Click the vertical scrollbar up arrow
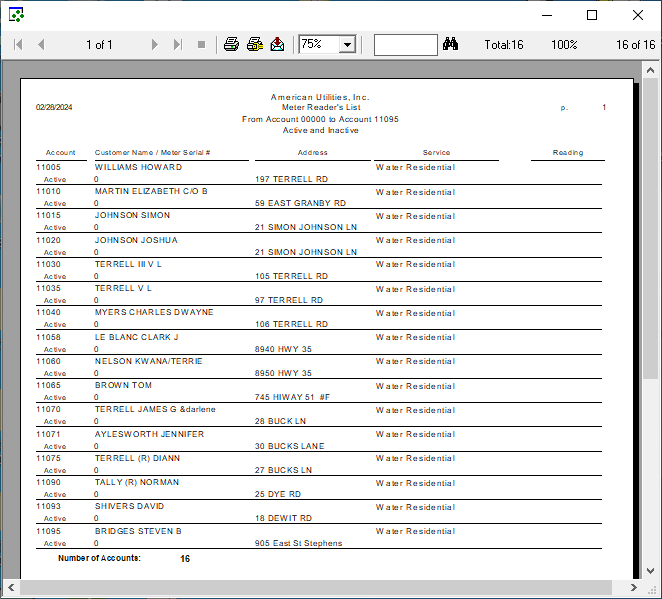662x599 pixels. [650, 70]
